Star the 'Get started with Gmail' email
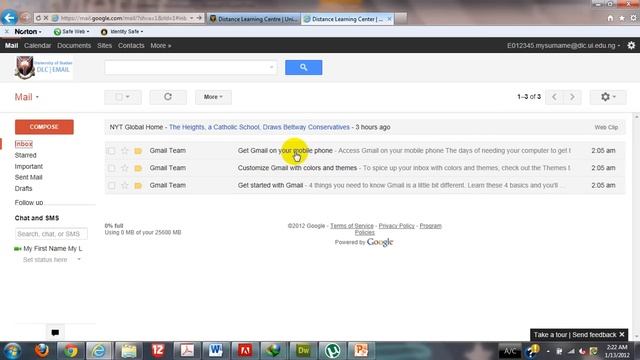 pos(125,185)
